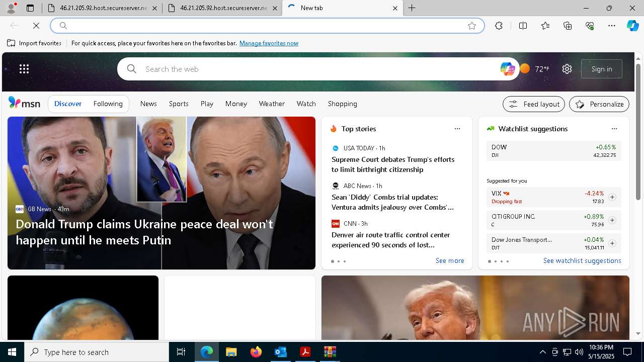The height and width of the screenshot is (362, 644).
Task: Open Edge Settings and more menu
Action: [x=612, y=26]
